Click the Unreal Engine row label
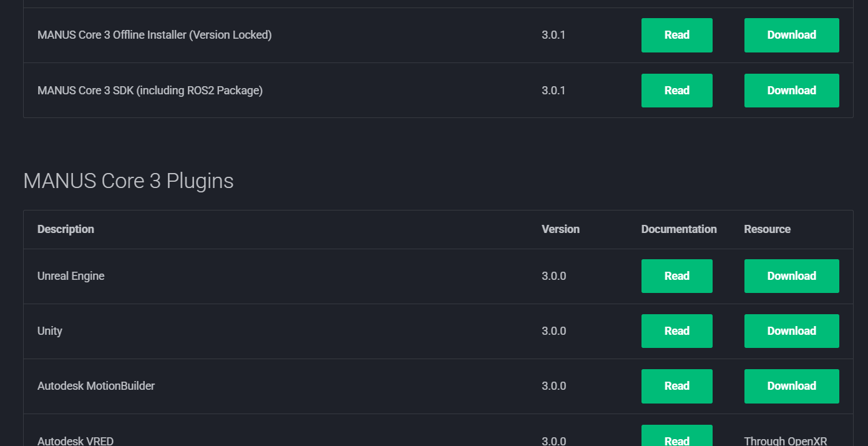 tap(71, 276)
